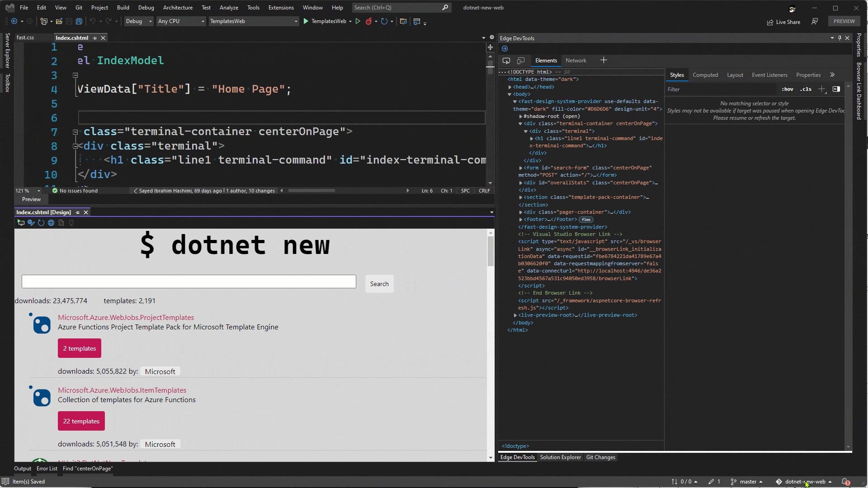Screen dimensions: 868x488
Task: Open the notifications bell in status bar
Action: (845, 482)
